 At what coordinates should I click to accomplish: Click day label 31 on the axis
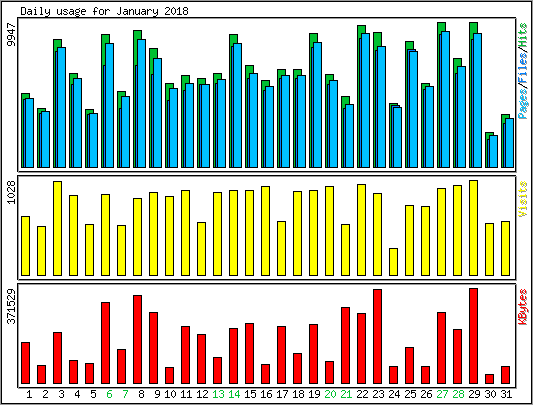pos(506,394)
